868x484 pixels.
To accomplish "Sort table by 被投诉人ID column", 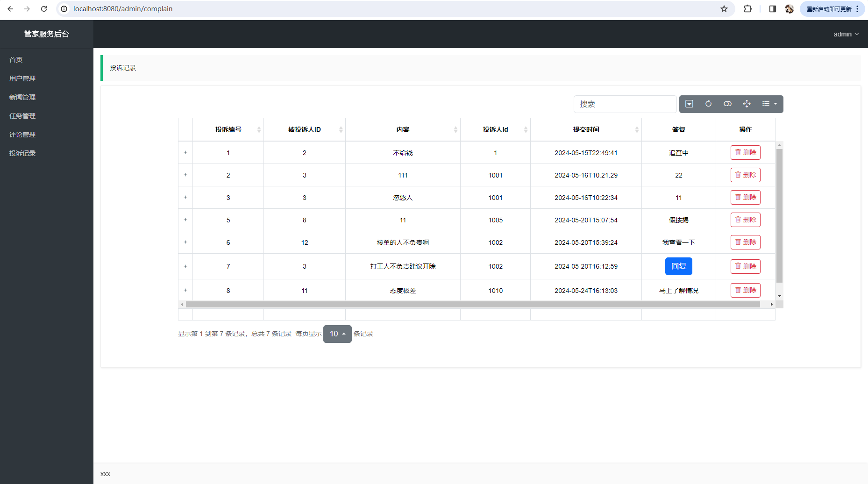I will pos(305,129).
